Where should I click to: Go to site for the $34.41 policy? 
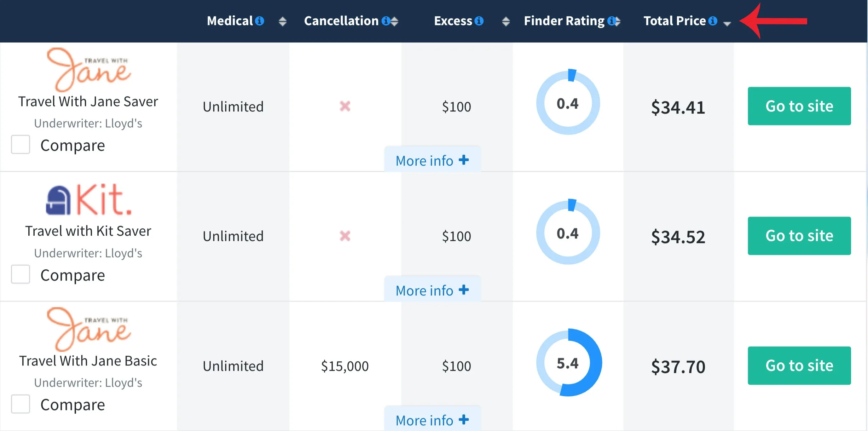[799, 106]
